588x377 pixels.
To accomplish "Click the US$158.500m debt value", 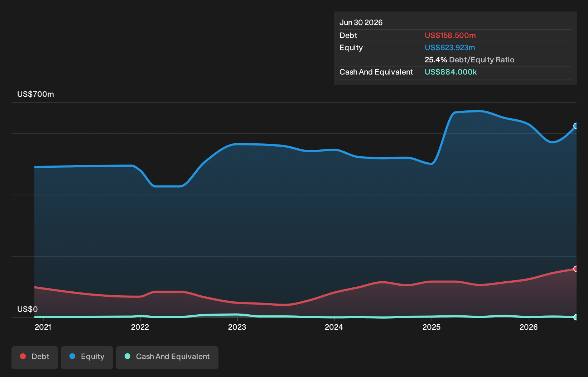I will [x=450, y=35].
